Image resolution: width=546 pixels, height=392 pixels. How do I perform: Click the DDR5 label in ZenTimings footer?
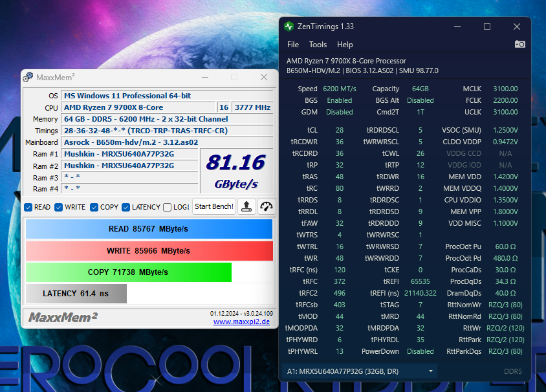click(513, 371)
